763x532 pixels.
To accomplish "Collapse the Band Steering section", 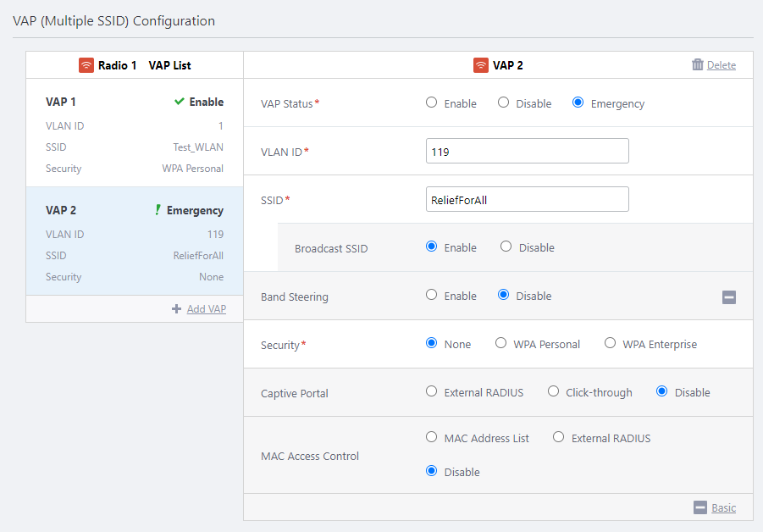I will [728, 297].
